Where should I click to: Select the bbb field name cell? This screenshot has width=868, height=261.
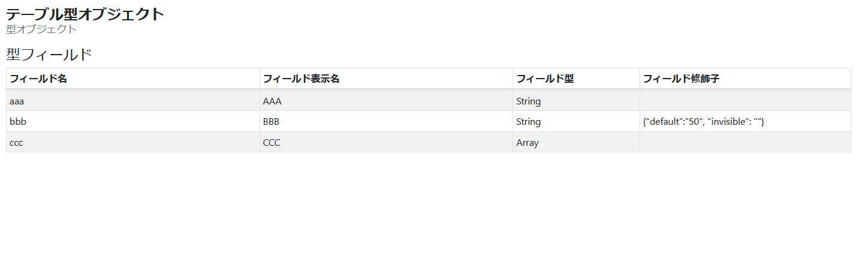click(18, 122)
